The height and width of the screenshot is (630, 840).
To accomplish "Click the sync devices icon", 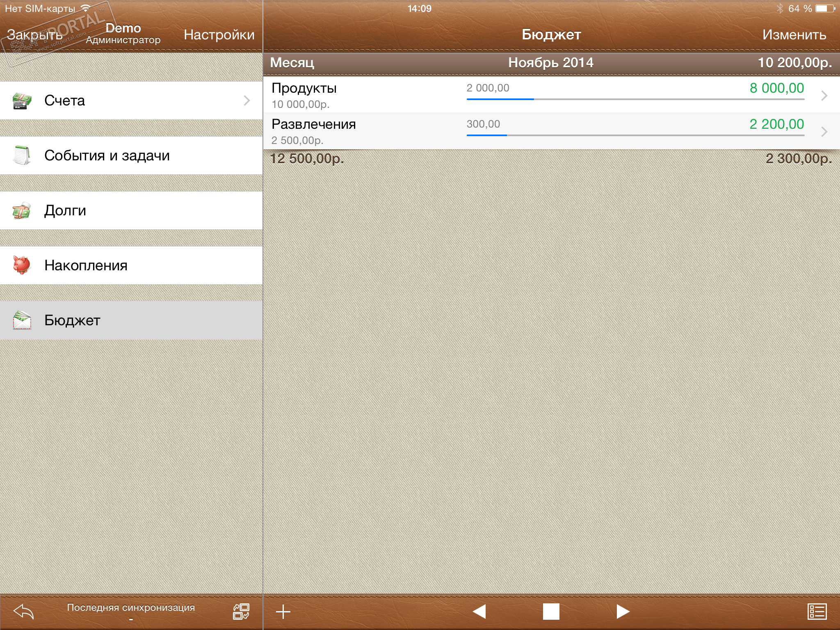I will (x=241, y=612).
